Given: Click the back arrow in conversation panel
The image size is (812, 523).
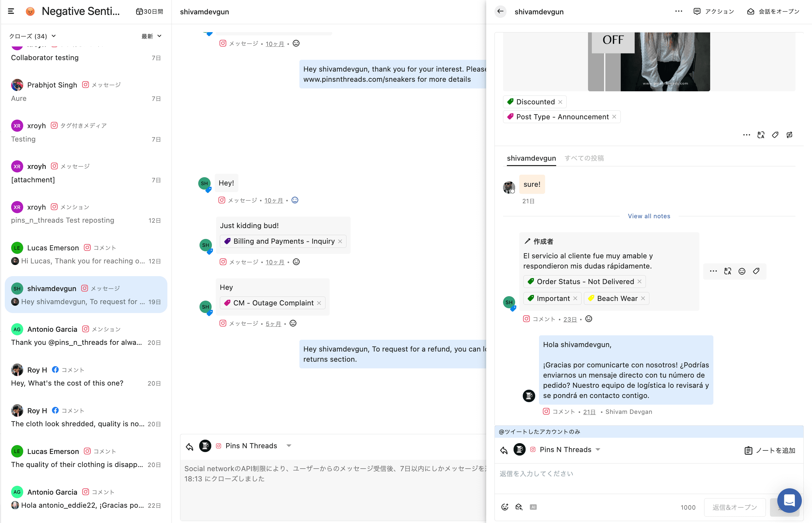Looking at the screenshot, I should coord(500,11).
